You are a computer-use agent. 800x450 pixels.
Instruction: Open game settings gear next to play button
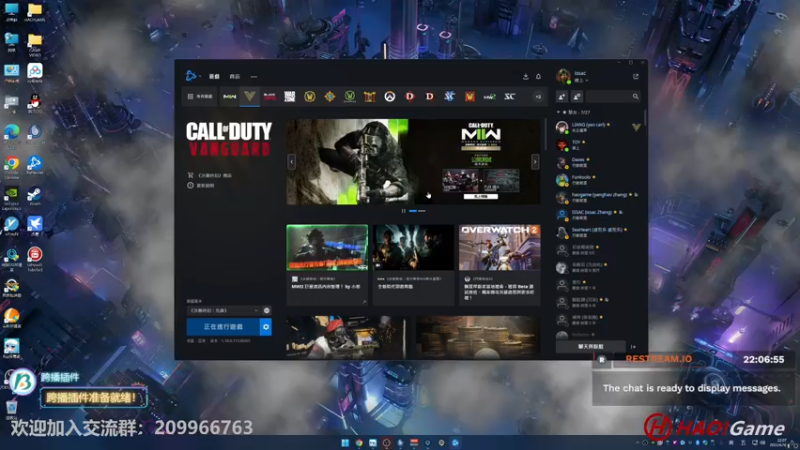[266, 327]
